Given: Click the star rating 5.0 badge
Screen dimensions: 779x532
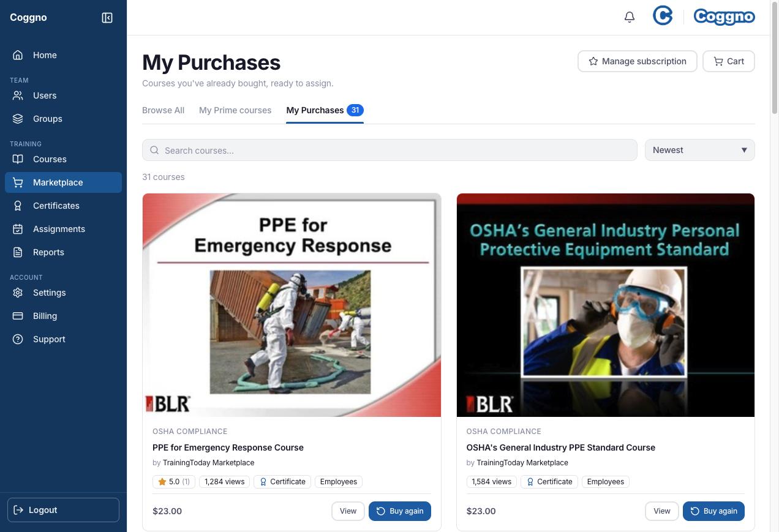Looking at the screenshot, I should point(174,482).
